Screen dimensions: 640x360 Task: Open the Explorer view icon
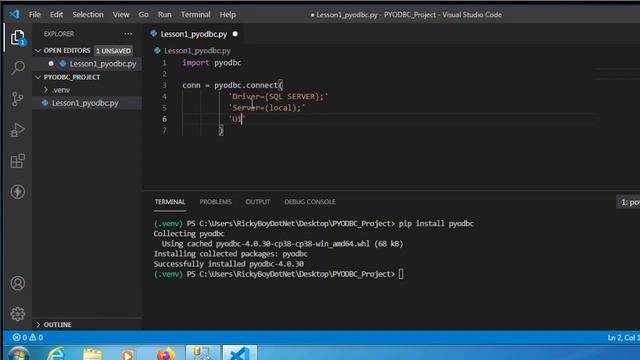(18, 38)
